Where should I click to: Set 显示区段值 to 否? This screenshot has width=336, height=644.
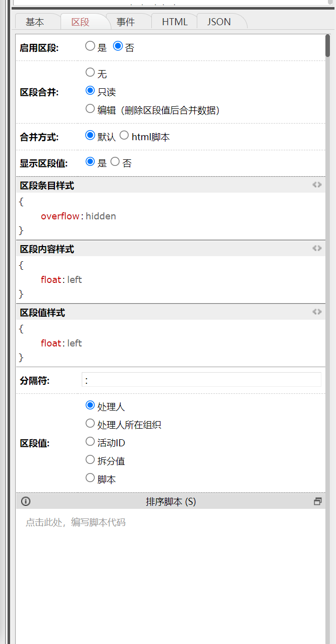[115, 162]
